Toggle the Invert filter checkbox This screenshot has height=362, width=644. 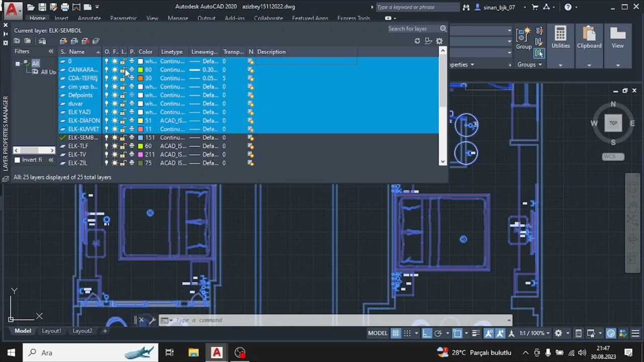point(17,160)
